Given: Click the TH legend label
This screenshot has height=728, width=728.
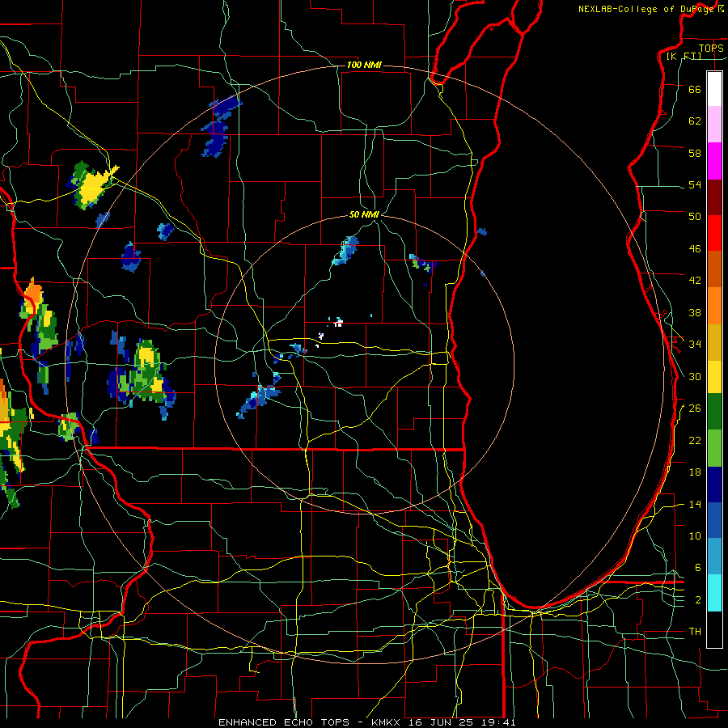Looking at the screenshot, I should point(695,632).
